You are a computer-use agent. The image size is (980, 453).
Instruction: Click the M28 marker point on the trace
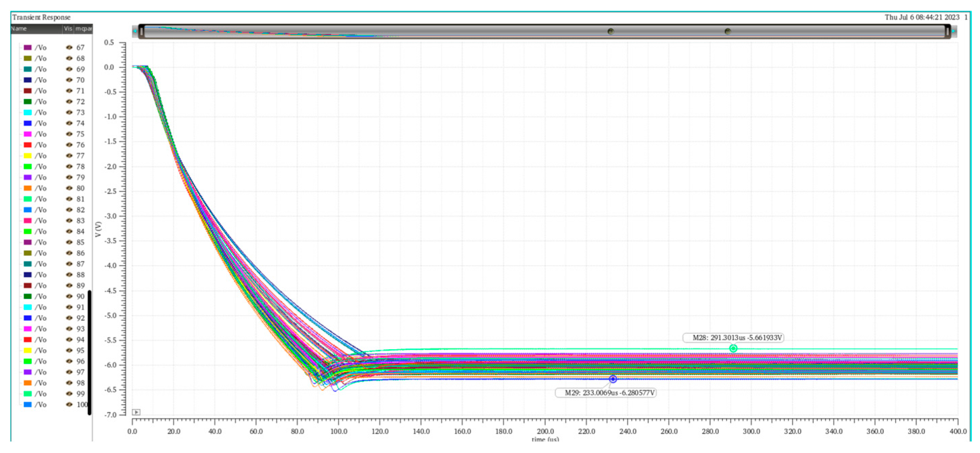[733, 348]
